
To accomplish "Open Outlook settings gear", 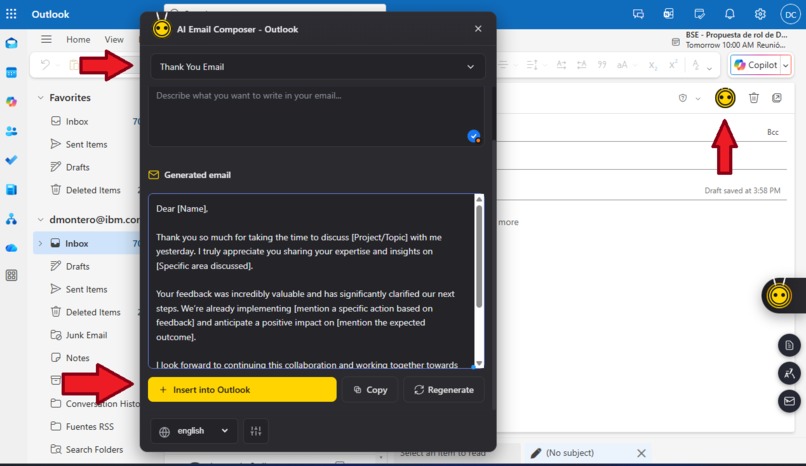I will coord(760,14).
